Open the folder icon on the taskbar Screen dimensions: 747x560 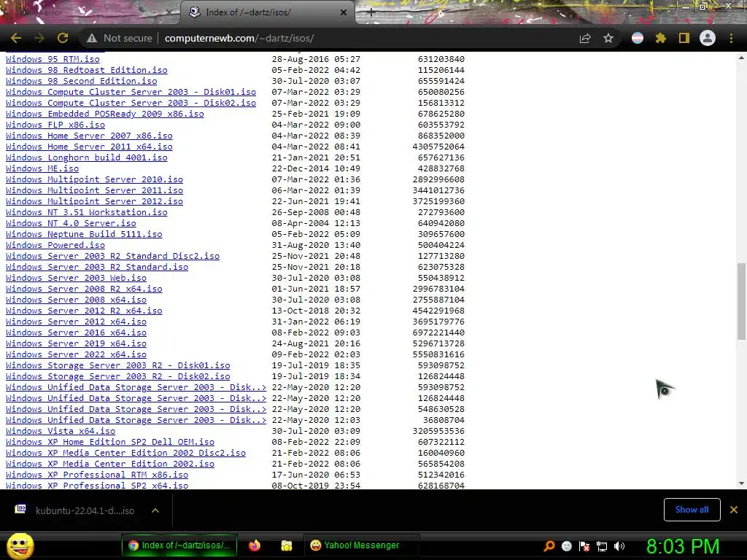[286, 545]
